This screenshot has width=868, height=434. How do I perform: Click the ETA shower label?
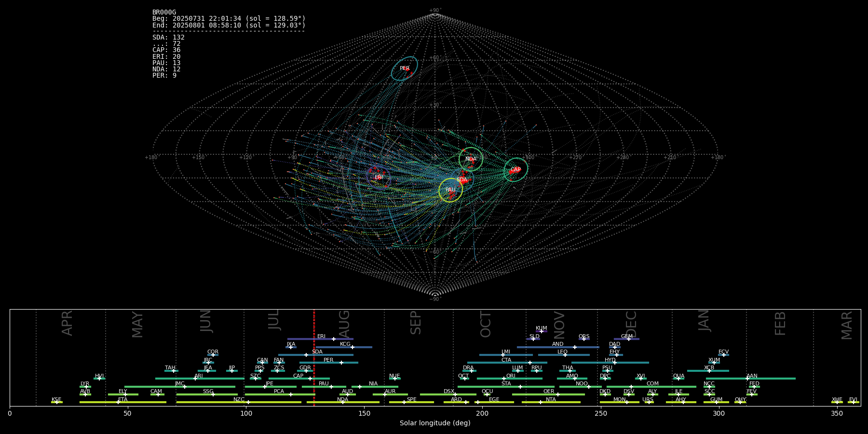pos(123,400)
